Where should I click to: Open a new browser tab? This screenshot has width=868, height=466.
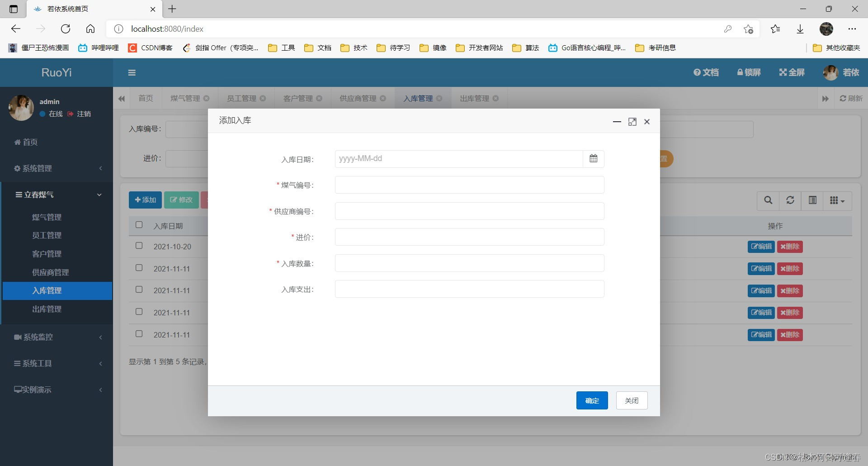click(x=172, y=9)
